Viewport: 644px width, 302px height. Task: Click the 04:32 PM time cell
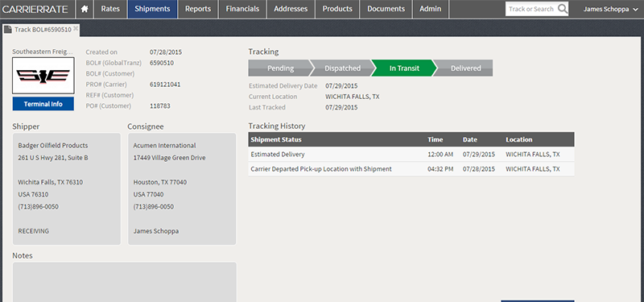(x=440, y=169)
